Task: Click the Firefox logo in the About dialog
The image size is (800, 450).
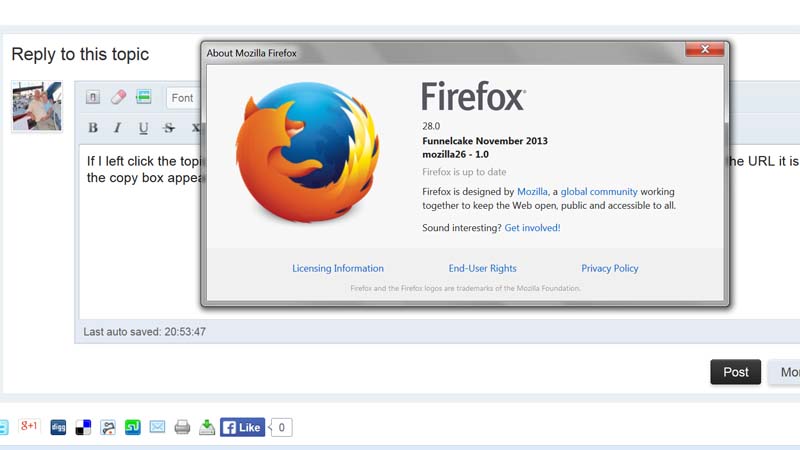Action: click(307, 152)
